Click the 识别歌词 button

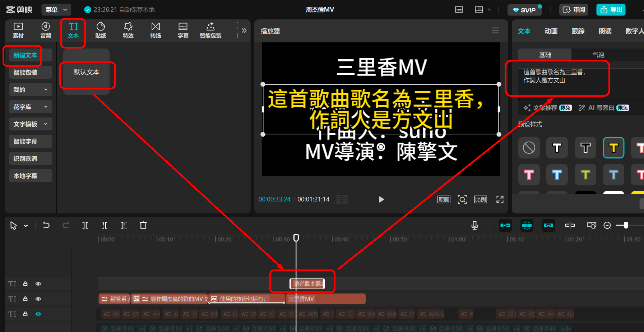[31, 158]
